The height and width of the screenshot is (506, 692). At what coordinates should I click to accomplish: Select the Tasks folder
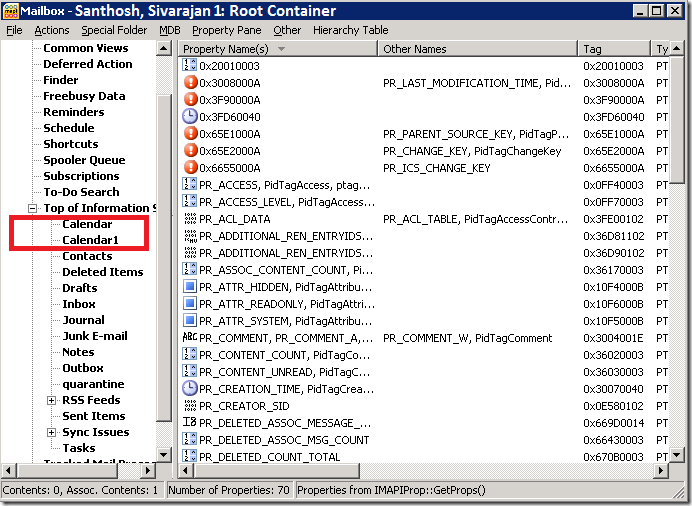pos(79,448)
